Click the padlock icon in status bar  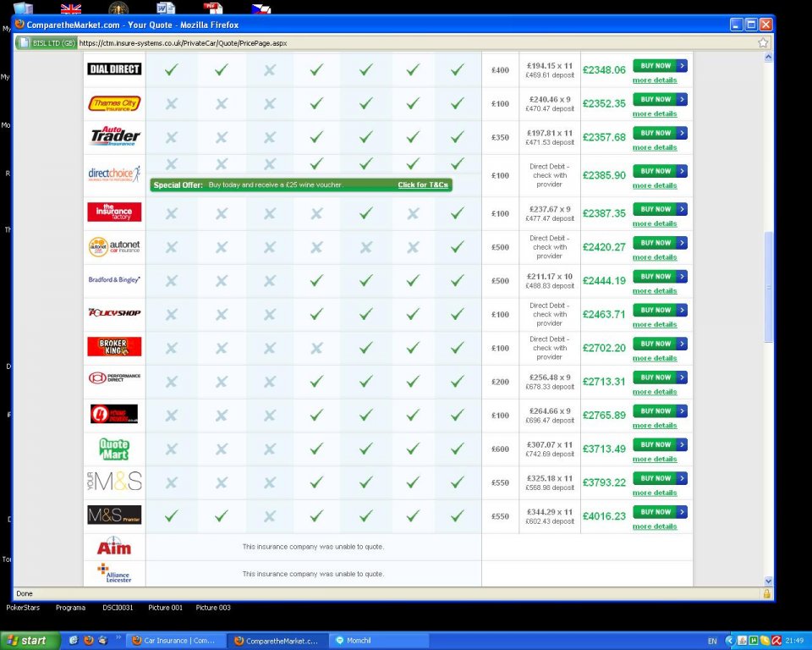coord(766,593)
